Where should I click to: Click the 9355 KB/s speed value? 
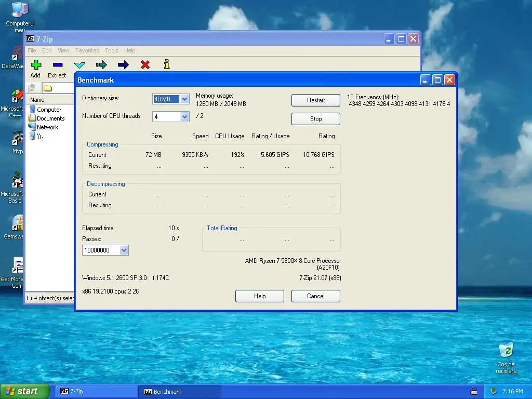click(195, 154)
